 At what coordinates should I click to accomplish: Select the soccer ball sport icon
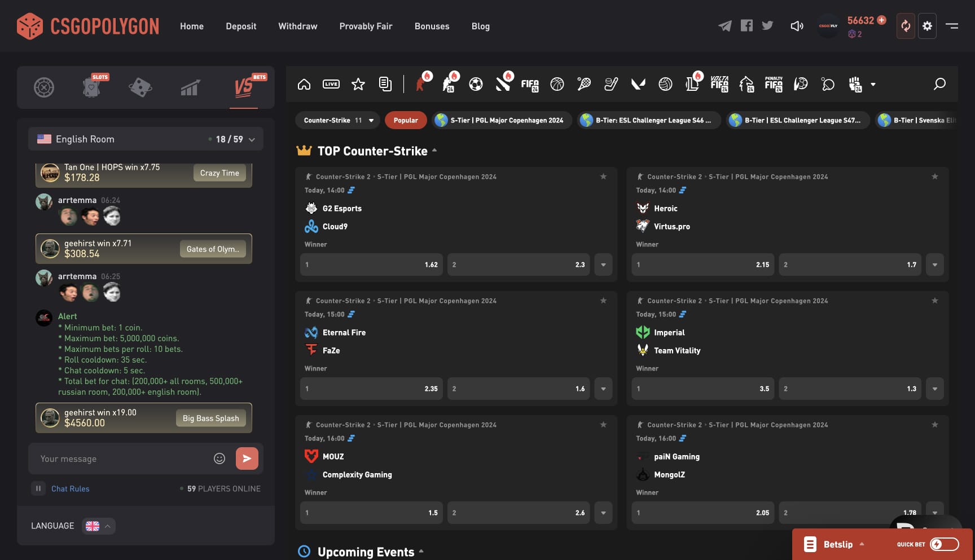click(476, 85)
